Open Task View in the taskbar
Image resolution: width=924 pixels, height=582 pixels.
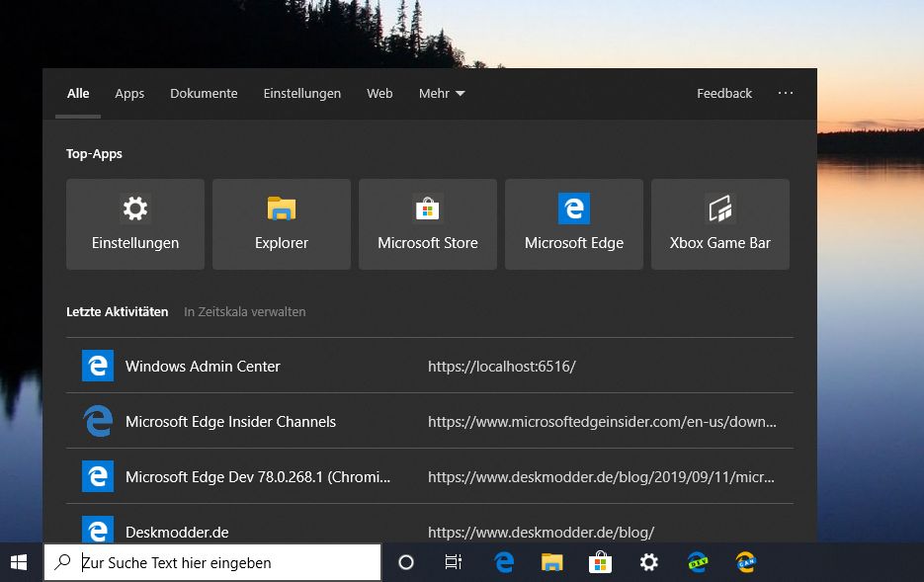click(x=454, y=562)
